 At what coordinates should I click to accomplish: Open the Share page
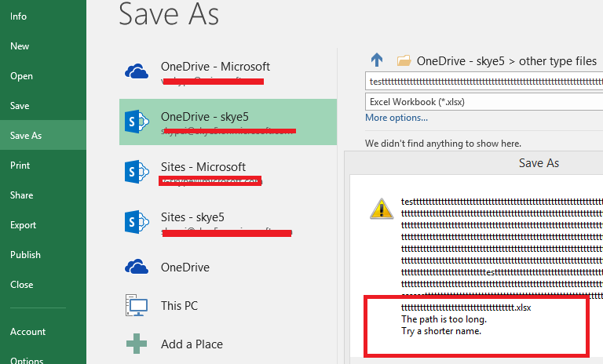(21, 195)
